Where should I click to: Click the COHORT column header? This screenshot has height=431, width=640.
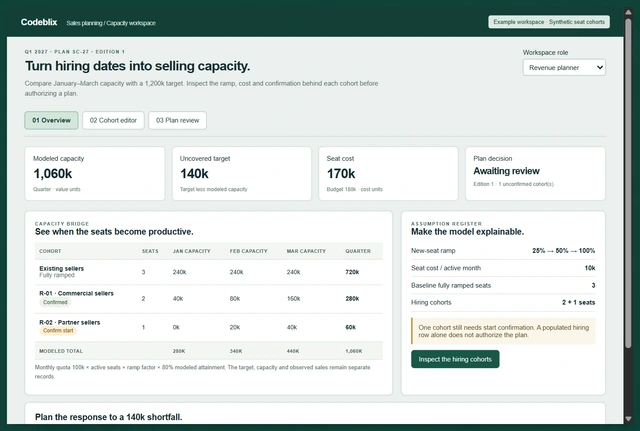click(50, 251)
